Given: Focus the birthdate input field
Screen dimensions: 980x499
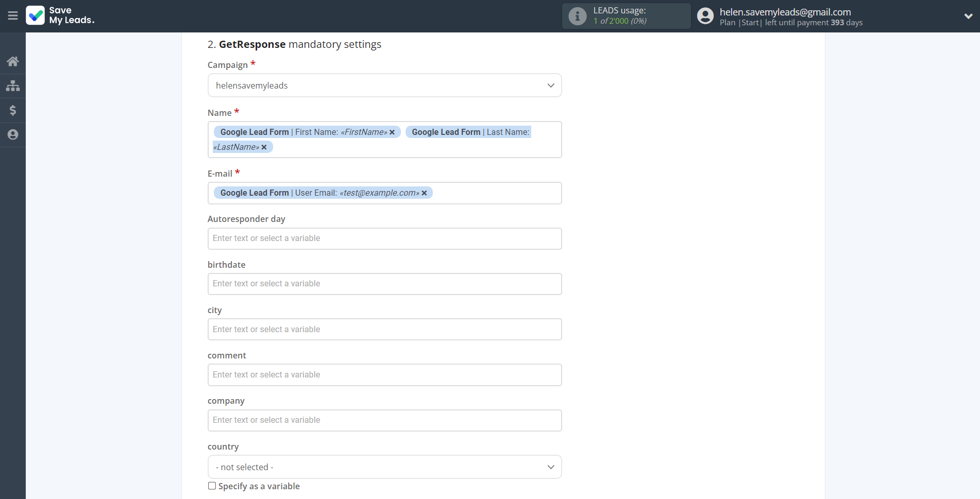Looking at the screenshot, I should (384, 284).
